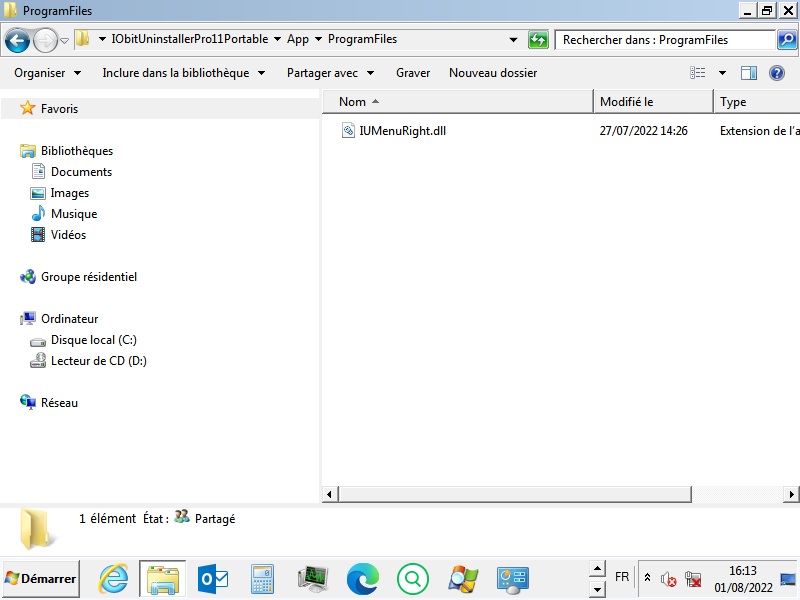Screen dimensions: 800x600
Task: Sort by the Type column header
Action: point(757,102)
